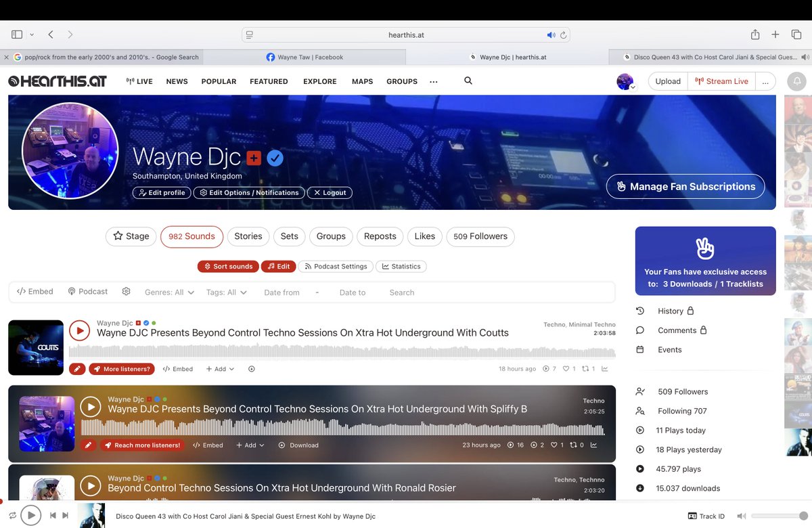Open the feed settings gear icon
This screenshot has width=812, height=528.
click(126, 292)
